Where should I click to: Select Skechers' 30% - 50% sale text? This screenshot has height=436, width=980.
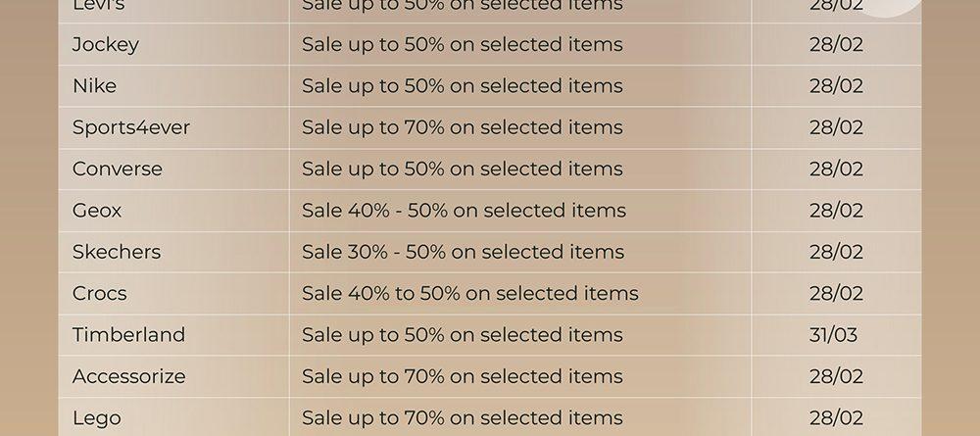[464, 252]
